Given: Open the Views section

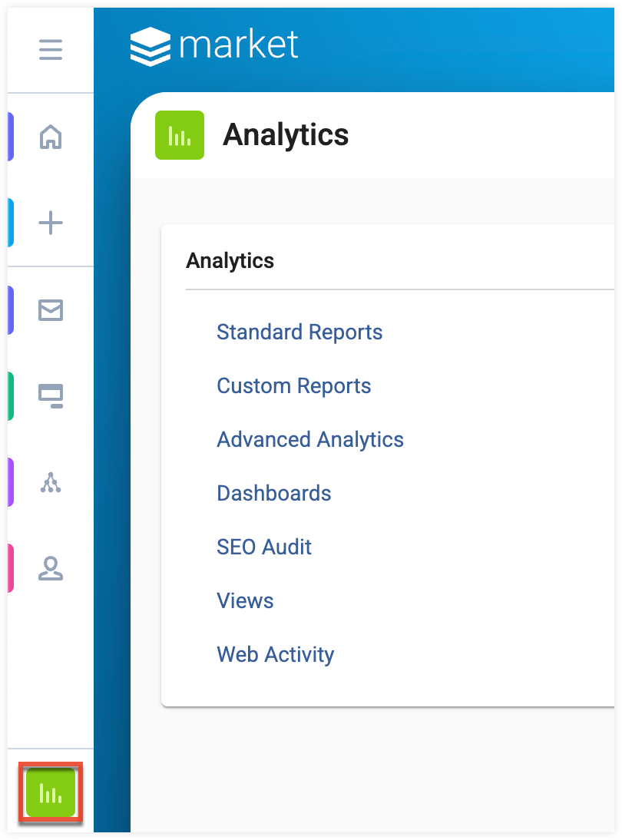Looking at the screenshot, I should [245, 600].
